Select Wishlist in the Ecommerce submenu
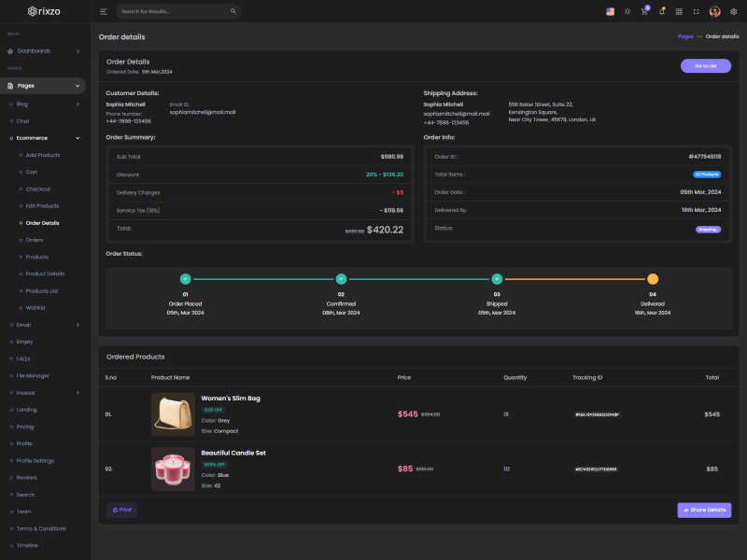The height and width of the screenshot is (560, 747). click(x=35, y=307)
